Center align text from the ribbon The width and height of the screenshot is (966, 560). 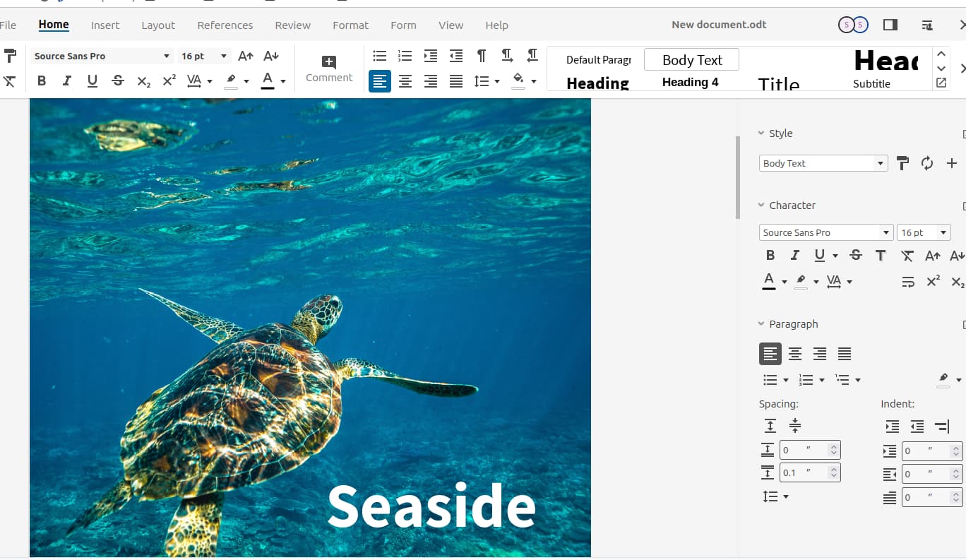405,81
